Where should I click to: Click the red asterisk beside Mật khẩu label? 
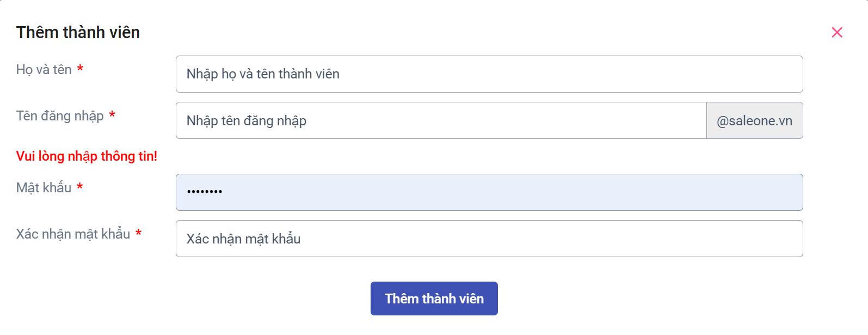tap(80, 187)
